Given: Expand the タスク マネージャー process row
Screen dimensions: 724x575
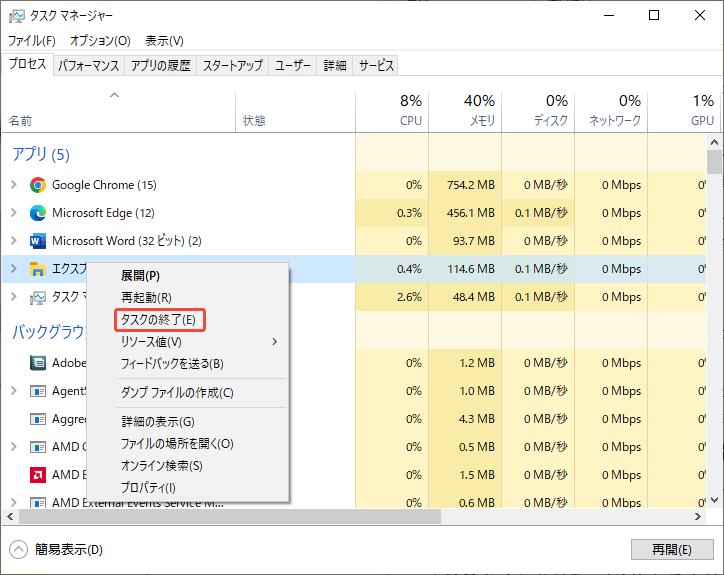Looking at the screenshot, I should pyautogui.click(x=14, y=297).
